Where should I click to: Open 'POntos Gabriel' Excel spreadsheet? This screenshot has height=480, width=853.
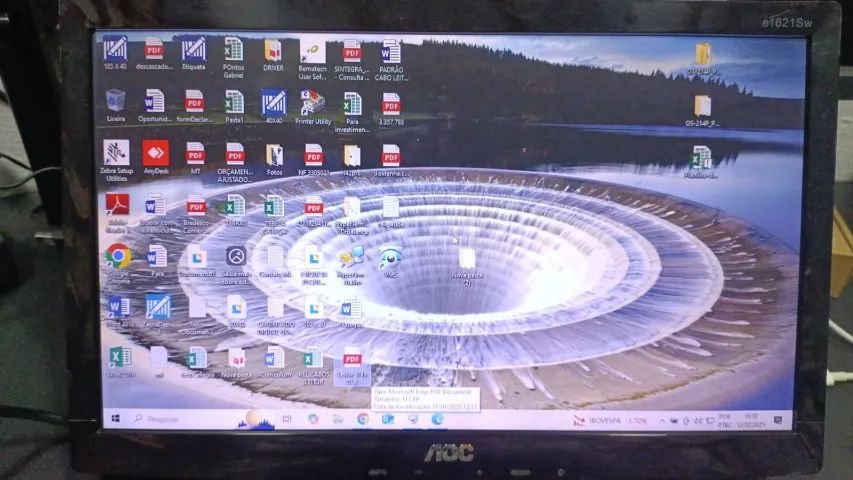[x=233, y=58]
